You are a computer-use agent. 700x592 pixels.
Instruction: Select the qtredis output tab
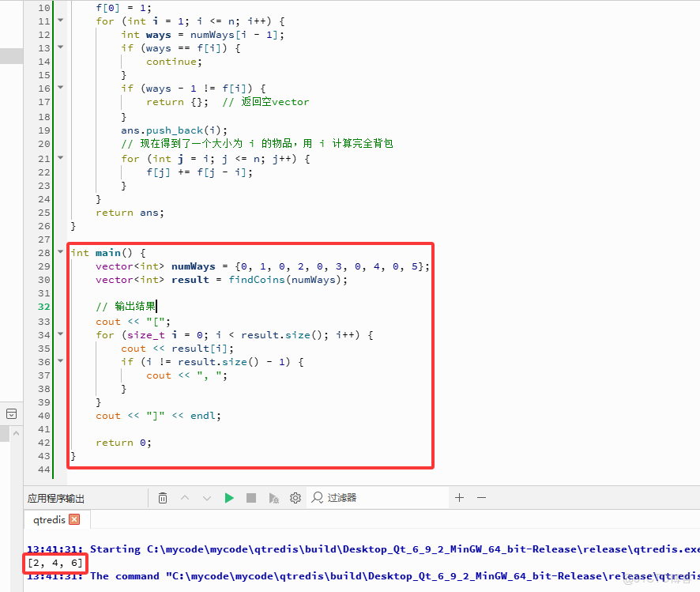click(49, 519)
